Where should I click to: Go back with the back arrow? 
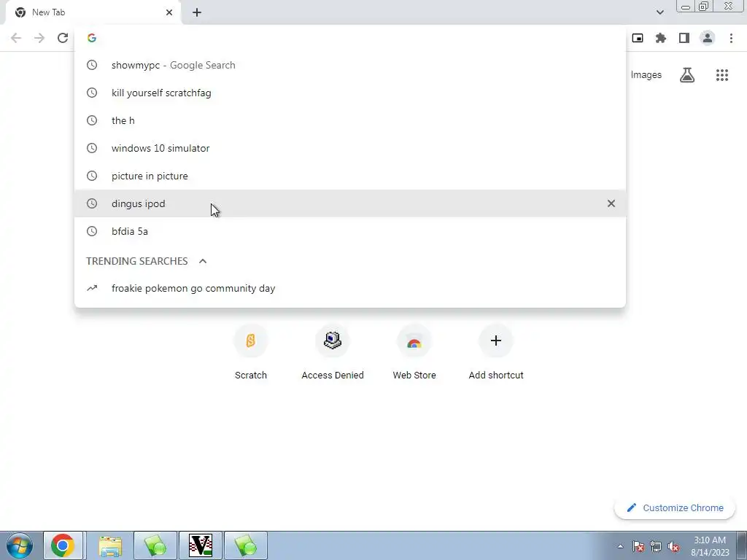tap(16, 38)
